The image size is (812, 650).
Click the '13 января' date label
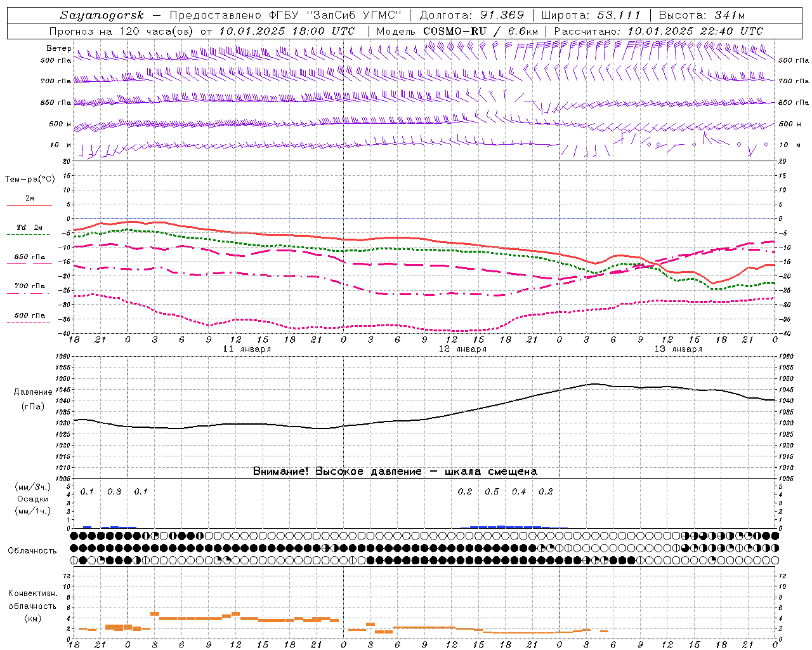click(x=678, y=349)
